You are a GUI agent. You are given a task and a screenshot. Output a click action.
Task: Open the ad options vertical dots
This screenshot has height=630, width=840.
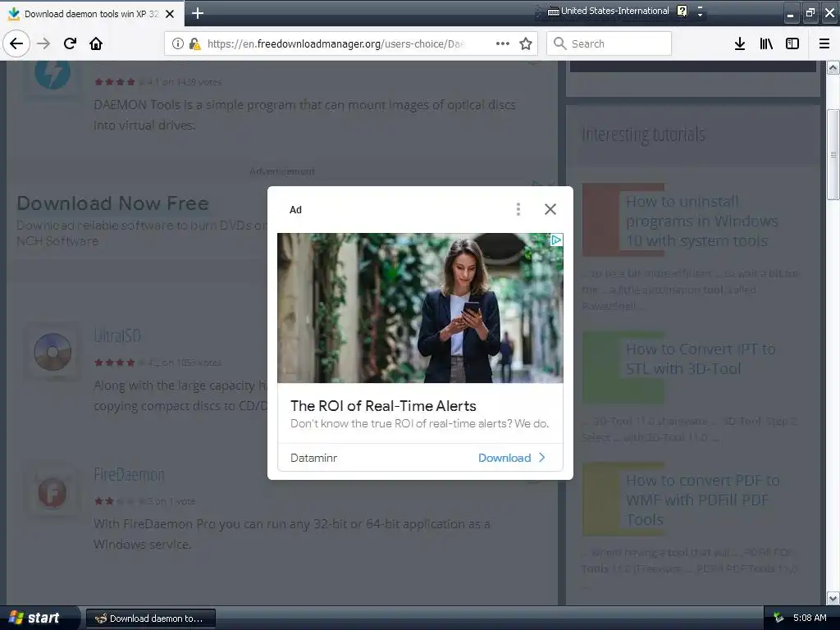tap(518, 209)
